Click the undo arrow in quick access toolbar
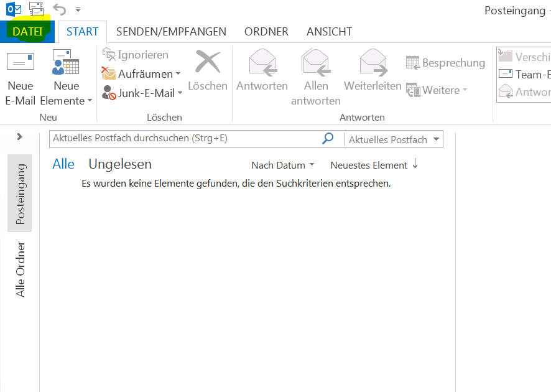Image resolution: width=551 pixels, height=392 pixels. (x=59, y=9)
